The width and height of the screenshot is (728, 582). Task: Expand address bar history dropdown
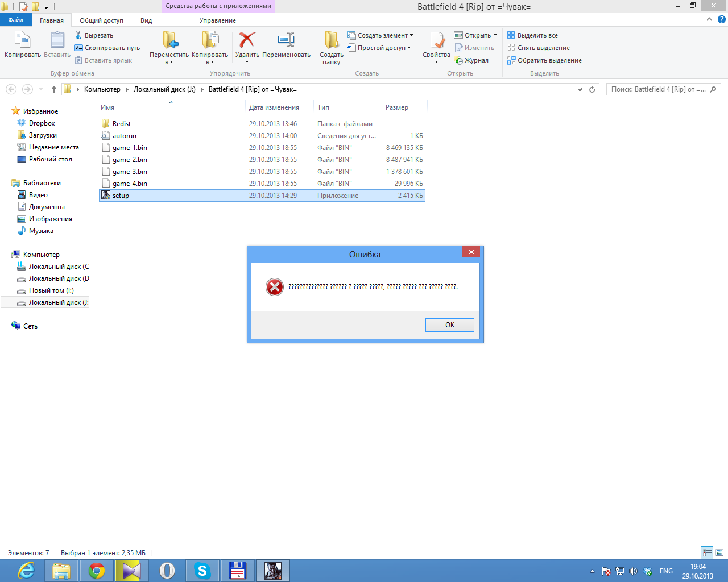pyautogui.click(x=580, y=89)
